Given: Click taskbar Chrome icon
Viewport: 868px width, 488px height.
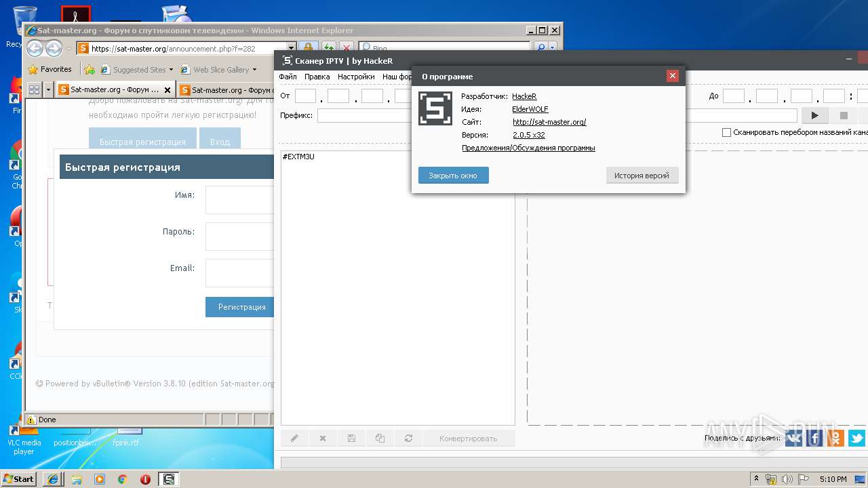Looking at the screenshot, I should [123, 479].
